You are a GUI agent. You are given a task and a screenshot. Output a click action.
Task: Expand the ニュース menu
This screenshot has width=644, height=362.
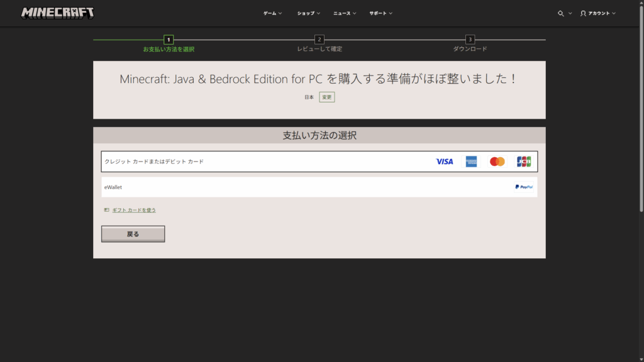point(345,14)
